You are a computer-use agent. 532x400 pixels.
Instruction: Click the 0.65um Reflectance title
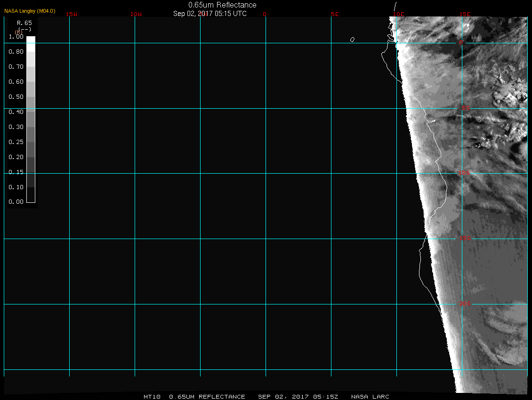click(x=222, y=5)
